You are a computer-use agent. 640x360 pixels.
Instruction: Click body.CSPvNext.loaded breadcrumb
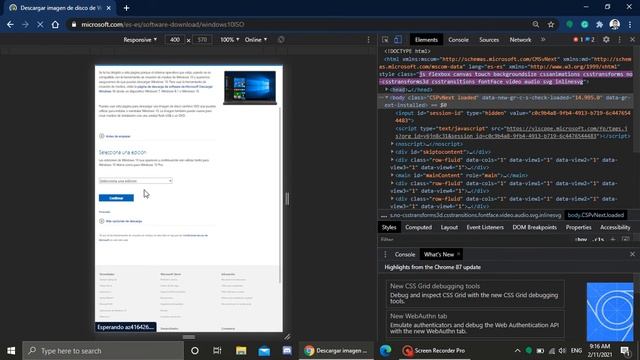click(x=596, y=215)
